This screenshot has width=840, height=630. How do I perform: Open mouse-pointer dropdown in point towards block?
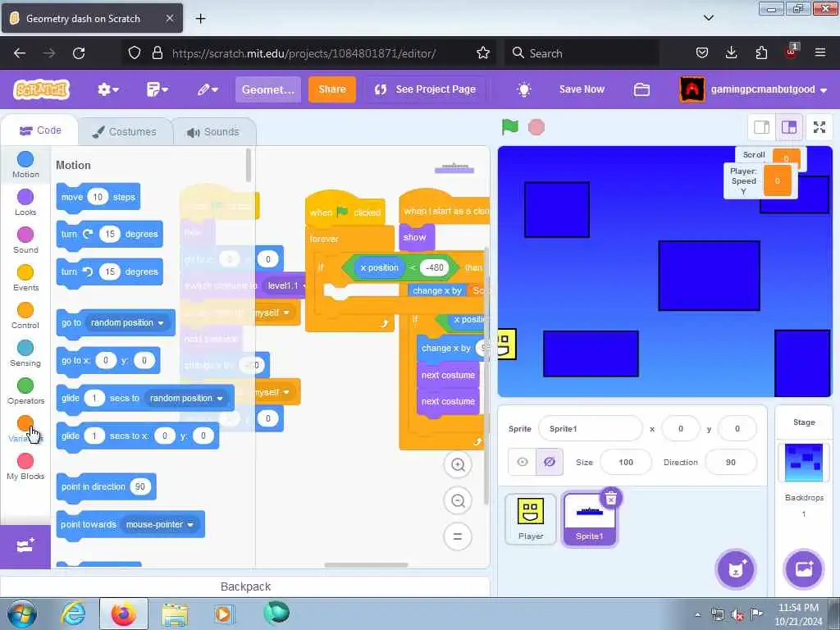coord(160,524)
